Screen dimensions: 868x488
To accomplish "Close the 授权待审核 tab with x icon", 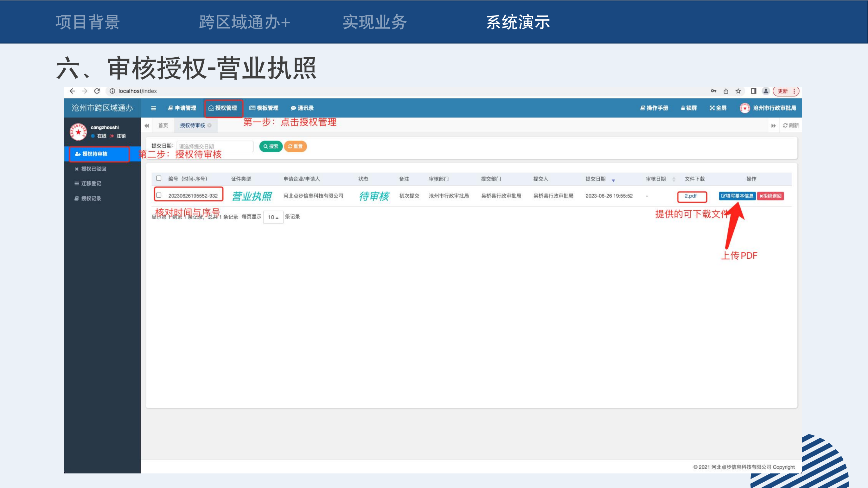I will 210,125.
